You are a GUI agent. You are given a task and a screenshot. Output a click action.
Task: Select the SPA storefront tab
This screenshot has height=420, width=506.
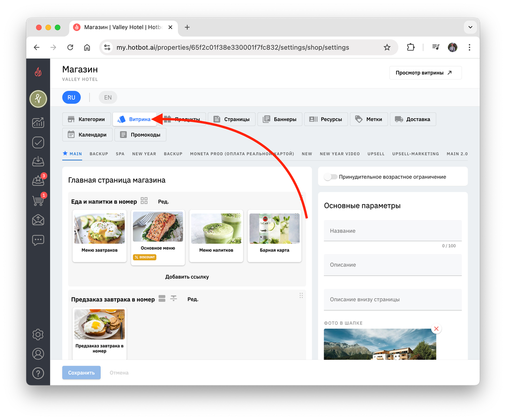tap(120, 154)
